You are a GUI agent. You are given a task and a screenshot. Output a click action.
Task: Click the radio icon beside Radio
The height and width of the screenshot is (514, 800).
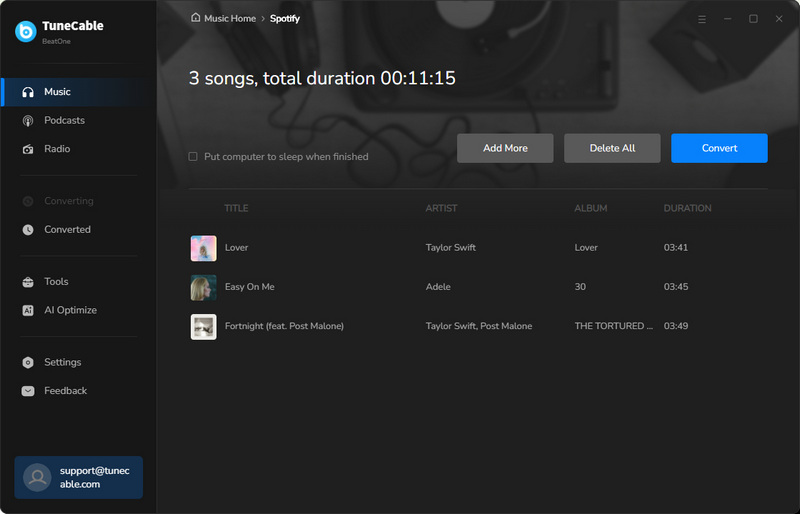[28, 149]
